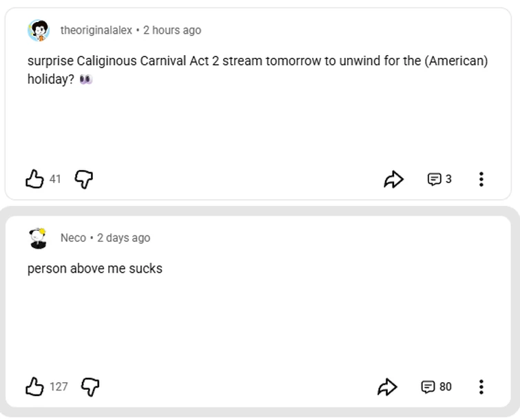This screenshot has height=420, width=520.
Task: Click the 127 like count number
Action: tap(59, 387)
